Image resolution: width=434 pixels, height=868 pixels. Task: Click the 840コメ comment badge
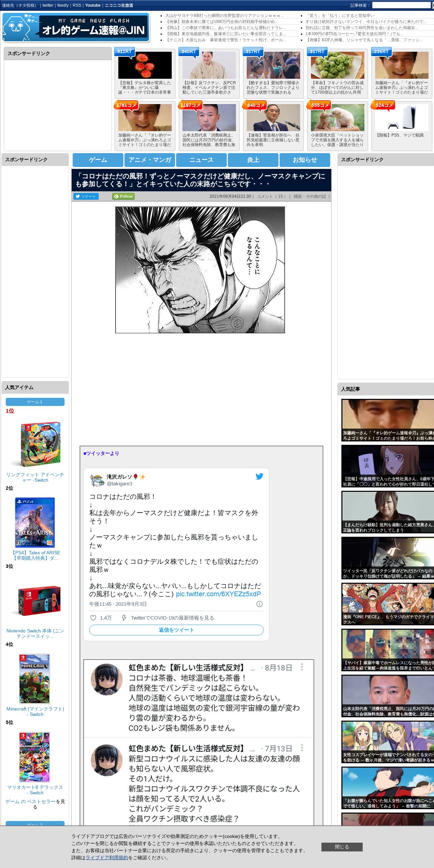coord(256,105)
